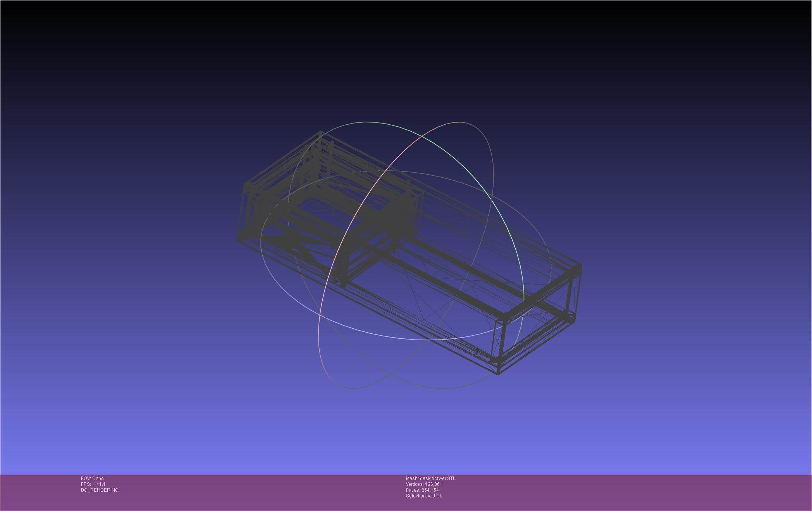This screenshot has width=812, height=511.
Task: Click the 'FPS: 111.1' readout
Action: pyautogui.click(x=93, y=484)
